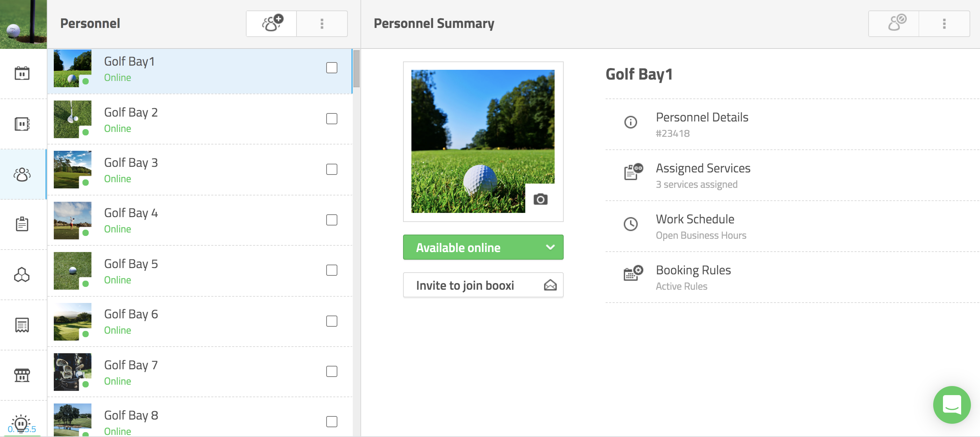
Task: Open the three-dot menu in Personnel Summary
Action: 944,24
